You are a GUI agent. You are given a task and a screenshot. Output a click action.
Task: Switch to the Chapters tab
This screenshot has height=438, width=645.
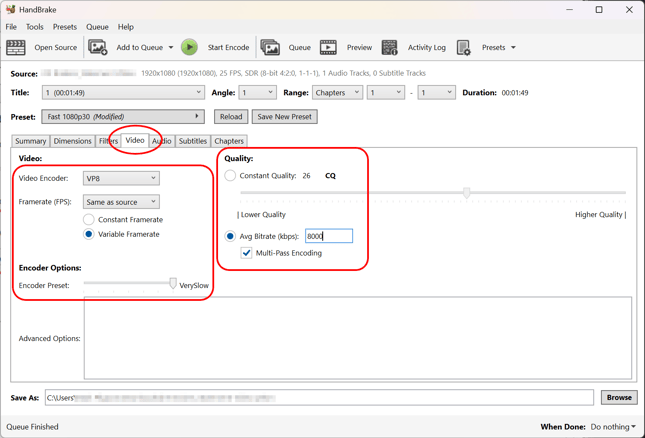[229, 141]
